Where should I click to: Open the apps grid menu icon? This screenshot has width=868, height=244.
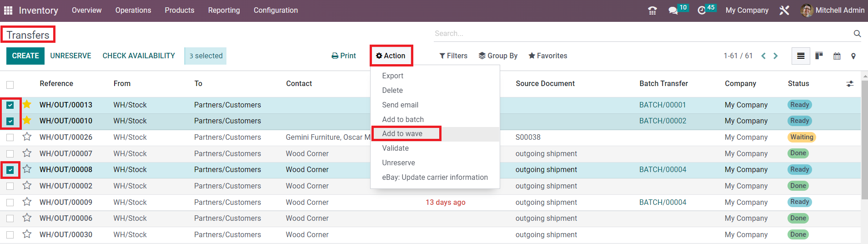click(x=8, y=10)
